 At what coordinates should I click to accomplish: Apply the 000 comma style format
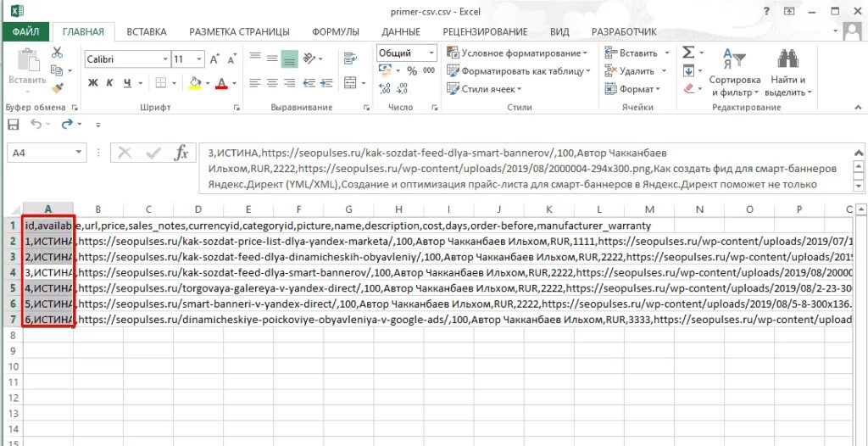[429, 71]
